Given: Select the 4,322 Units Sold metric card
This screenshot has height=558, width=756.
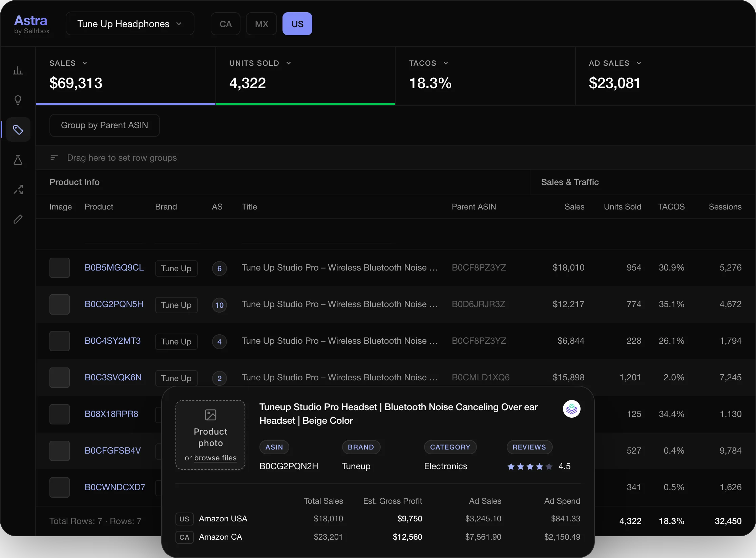Looking at the screenshot, I should (306, 76).
